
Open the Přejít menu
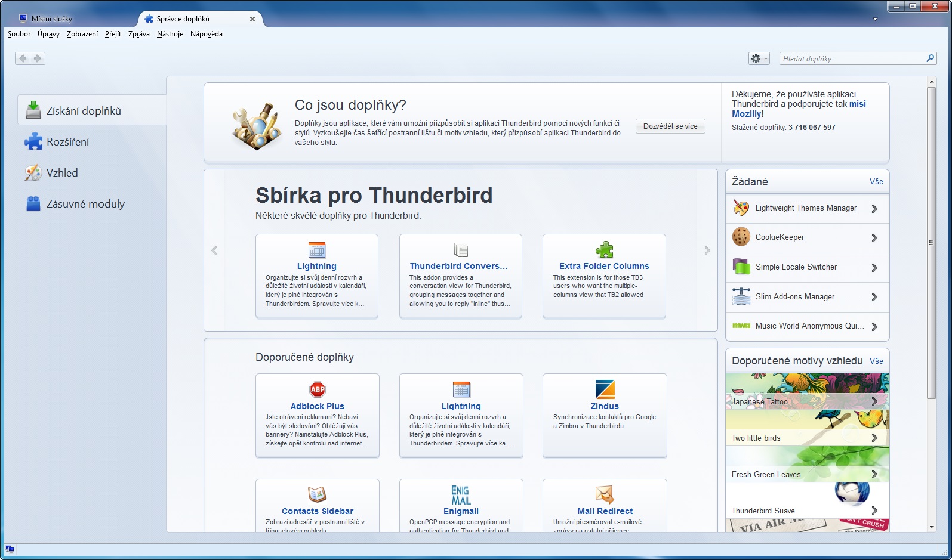click(x=113, y=34)
